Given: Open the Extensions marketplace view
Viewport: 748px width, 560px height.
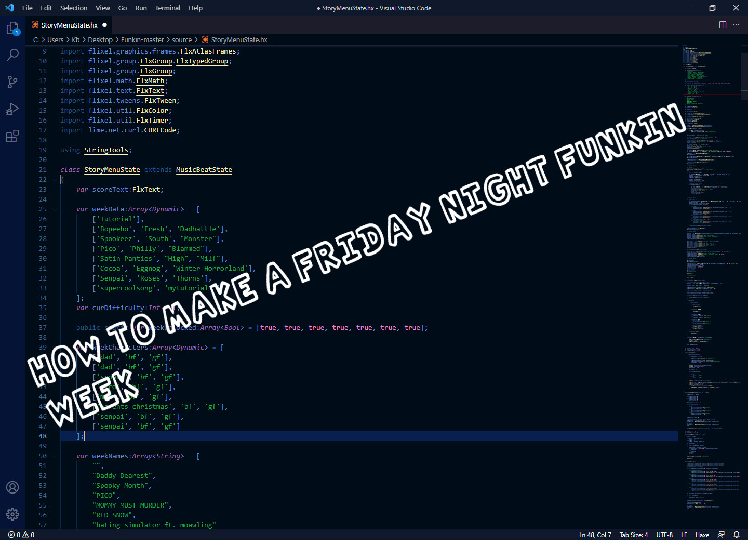Looking at the screenshot, I should (x=12, y=136).
